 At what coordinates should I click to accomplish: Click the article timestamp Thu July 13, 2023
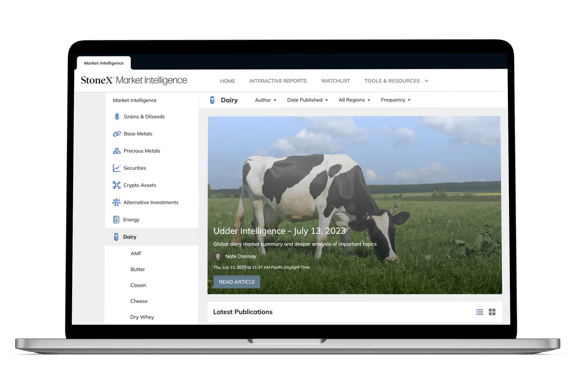pyautogui.click(x=261, y=267)
